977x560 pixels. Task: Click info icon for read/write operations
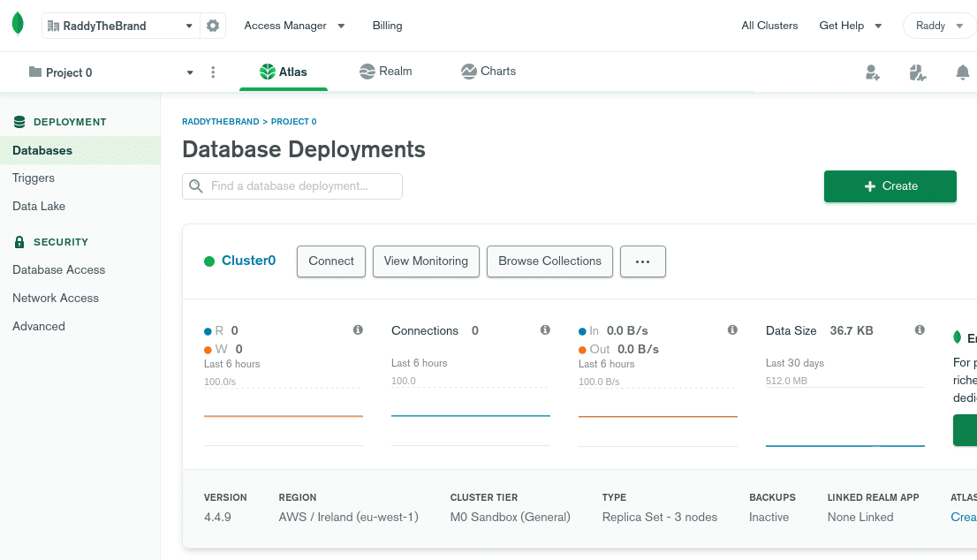(358, 329)
